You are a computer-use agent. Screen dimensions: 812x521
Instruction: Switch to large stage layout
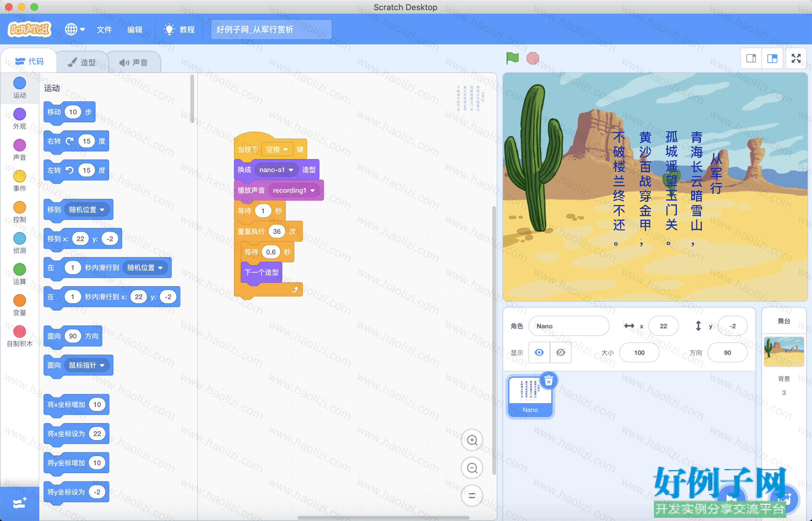[x=772, y=59]
